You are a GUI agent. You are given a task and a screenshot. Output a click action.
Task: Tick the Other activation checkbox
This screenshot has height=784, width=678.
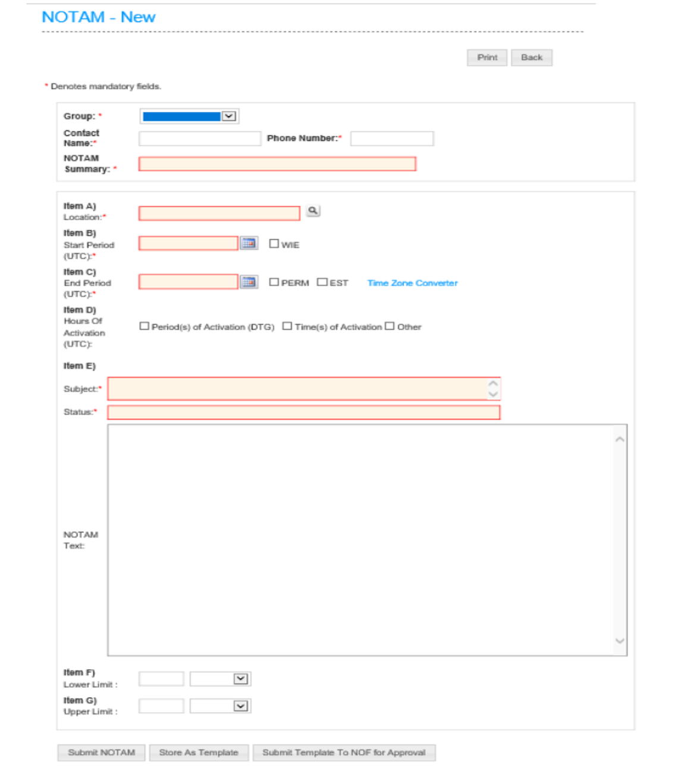390,326
